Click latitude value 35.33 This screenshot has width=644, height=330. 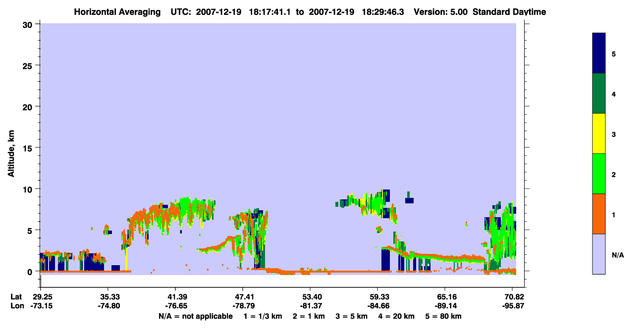pyautogui.click(x=108, y=297)
